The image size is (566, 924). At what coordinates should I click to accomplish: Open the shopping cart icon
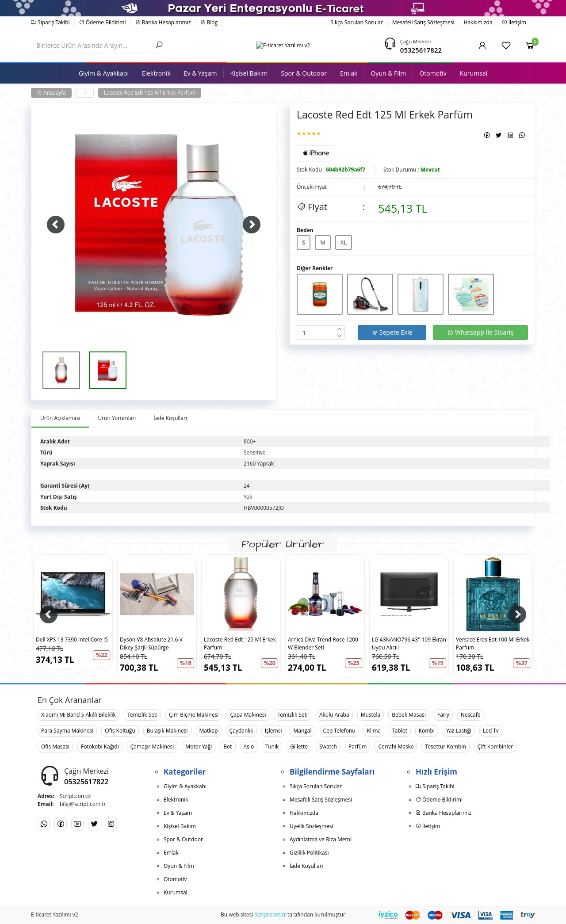pyautogui.click(x=530, y=45)
